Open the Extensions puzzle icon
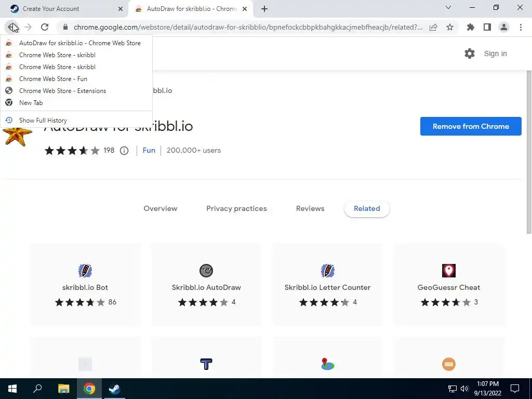Screen dimensions: 532x399 click(471, 27)
